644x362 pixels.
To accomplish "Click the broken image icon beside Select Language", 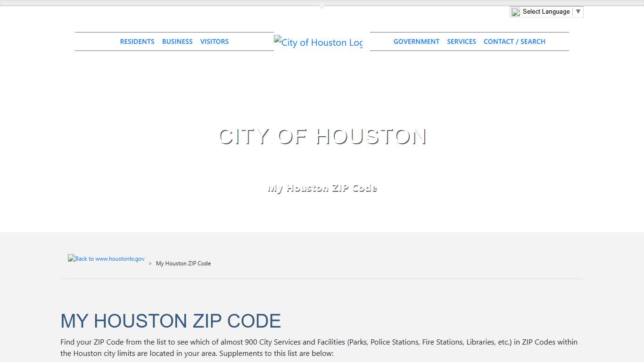I will point(515,11).
